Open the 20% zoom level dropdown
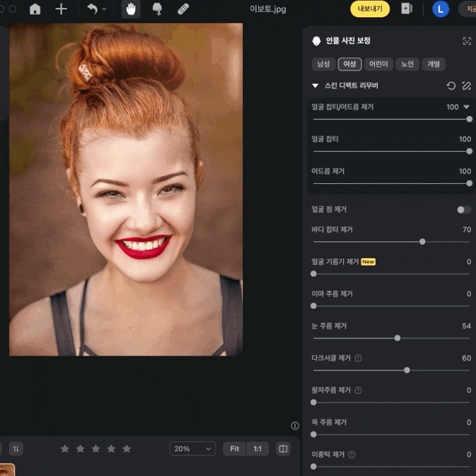 pyautogui.click(x=192, y=448)
